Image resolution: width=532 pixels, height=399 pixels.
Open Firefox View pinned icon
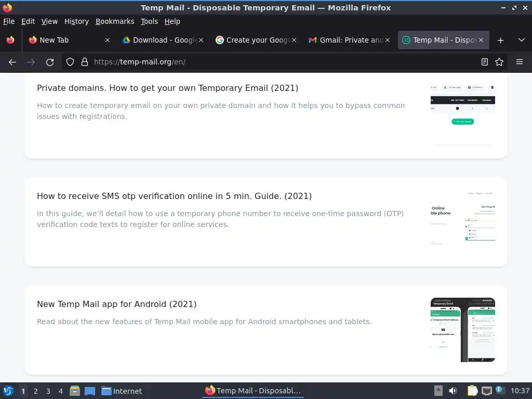coord(10,40)
